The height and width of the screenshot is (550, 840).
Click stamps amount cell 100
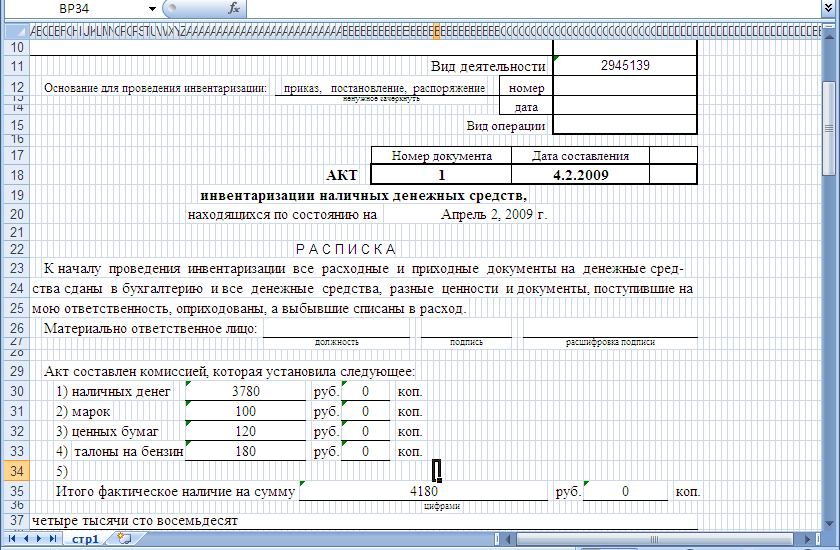tap(246, 412)
